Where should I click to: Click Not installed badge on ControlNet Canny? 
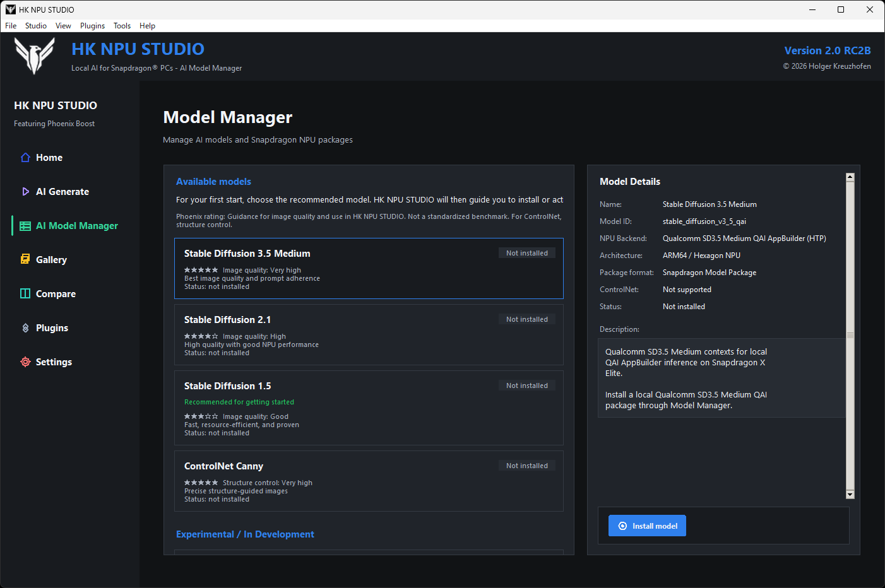pos(527,466)
